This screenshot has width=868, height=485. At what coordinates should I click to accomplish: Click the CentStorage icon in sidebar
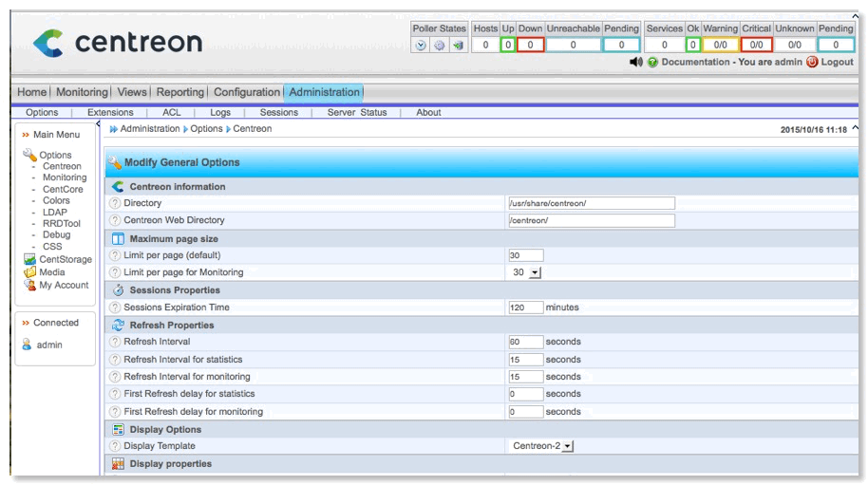(x=29, y=259)
